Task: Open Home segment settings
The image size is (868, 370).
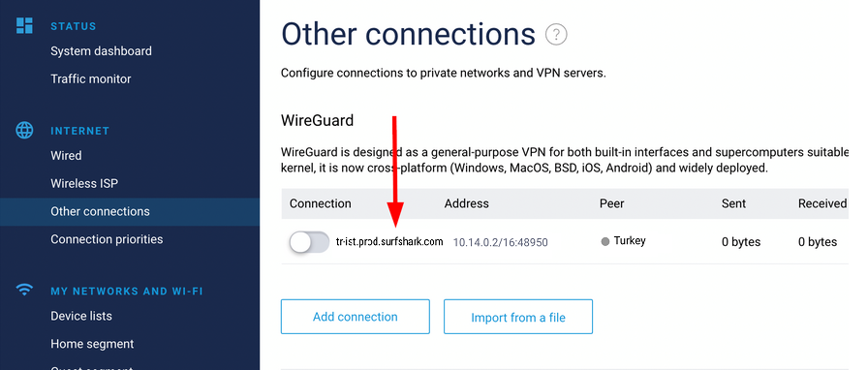Action: (92, 344)
